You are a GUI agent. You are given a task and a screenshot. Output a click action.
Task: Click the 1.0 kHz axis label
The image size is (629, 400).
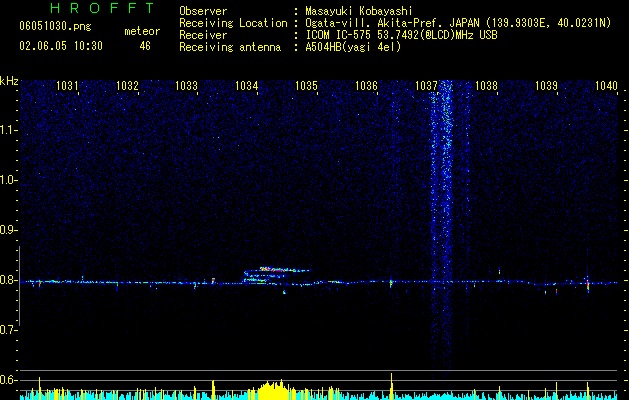pos(8,180)
